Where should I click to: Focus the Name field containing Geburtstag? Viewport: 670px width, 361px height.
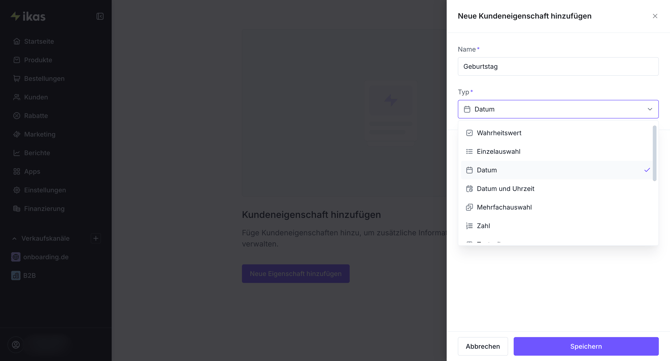coord(558,67)
